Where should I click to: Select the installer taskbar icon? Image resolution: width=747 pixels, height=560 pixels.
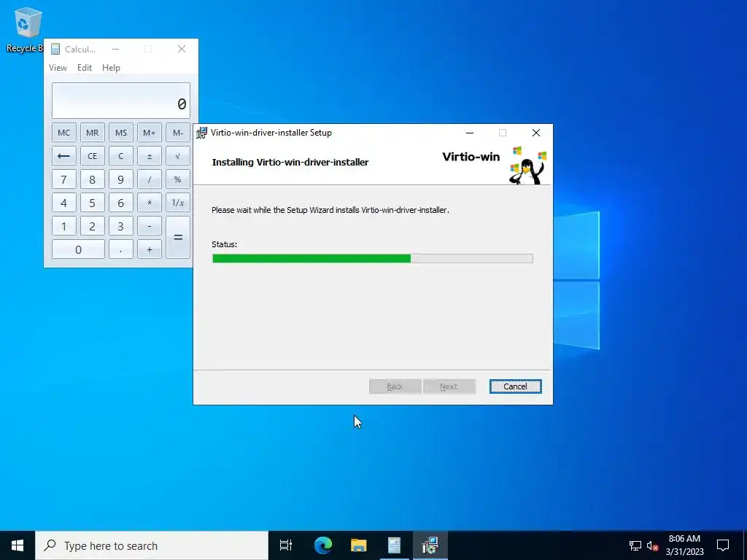pyautogui.click(x=430, y=545)
